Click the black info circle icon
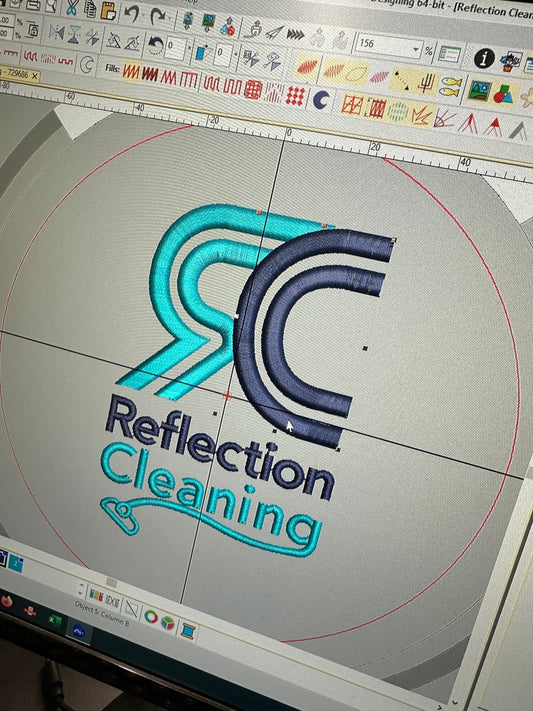 click(484, 58)
